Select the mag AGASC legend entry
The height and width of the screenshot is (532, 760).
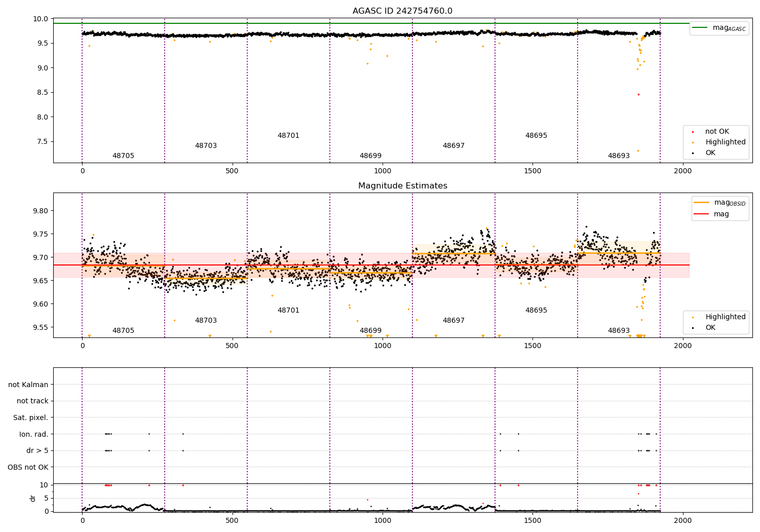(719, 28)
